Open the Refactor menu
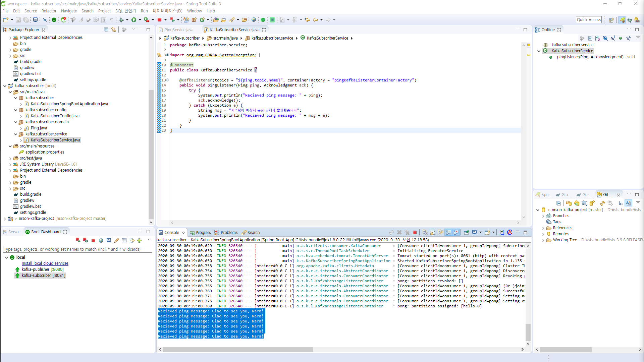The image size is (644, 362). click(49, 11)
